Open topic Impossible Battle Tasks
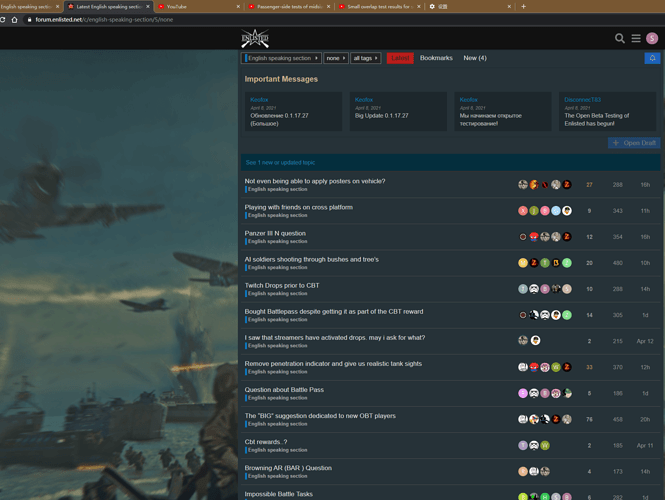This screenshot has height=500, width=665. click(x=278, y=494)
